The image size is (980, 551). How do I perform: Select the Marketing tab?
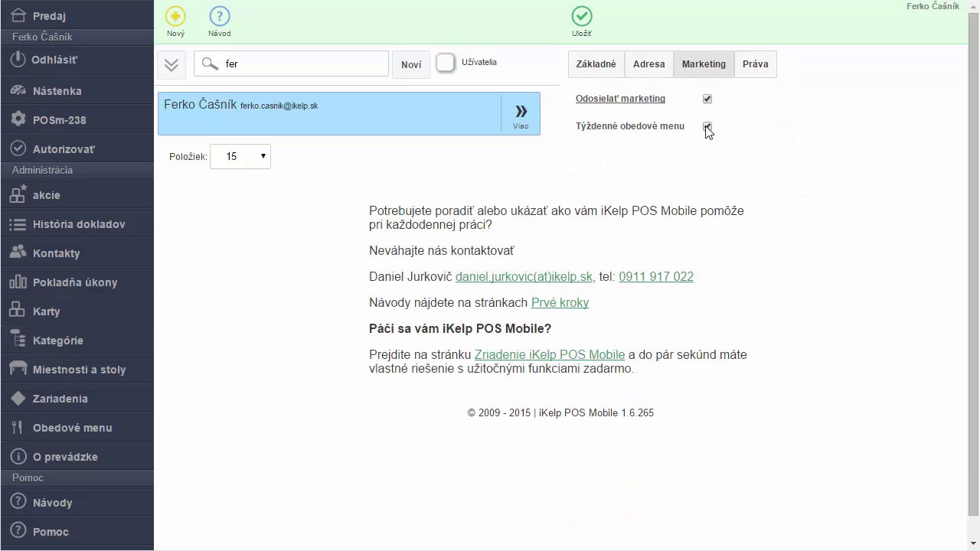(x=704, y=64)
